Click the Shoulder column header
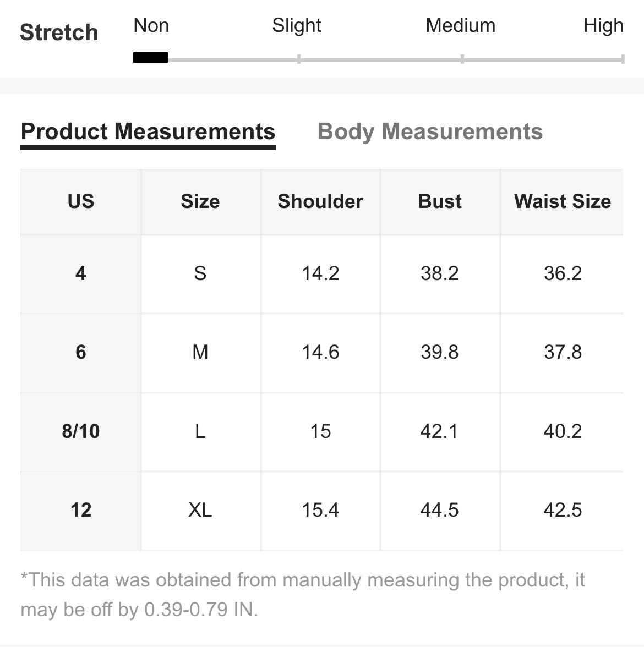The width and height of the screenshot is (644, 647). pos(320,202)
